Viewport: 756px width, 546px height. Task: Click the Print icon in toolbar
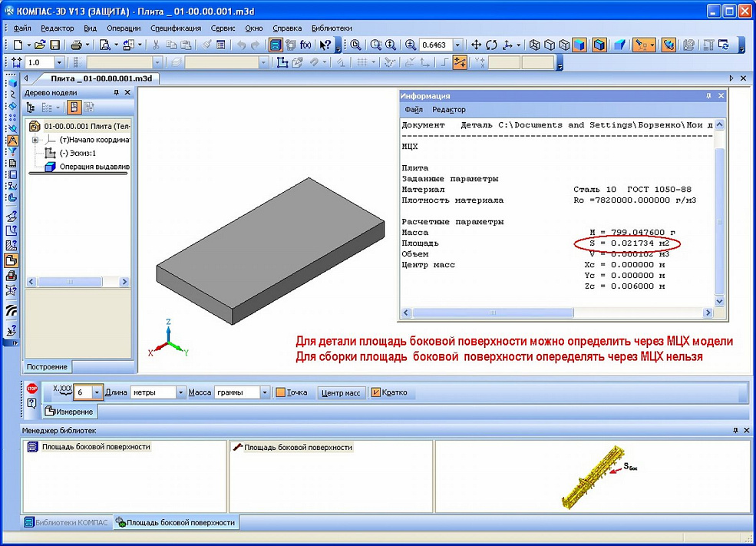tap(76, 45)
